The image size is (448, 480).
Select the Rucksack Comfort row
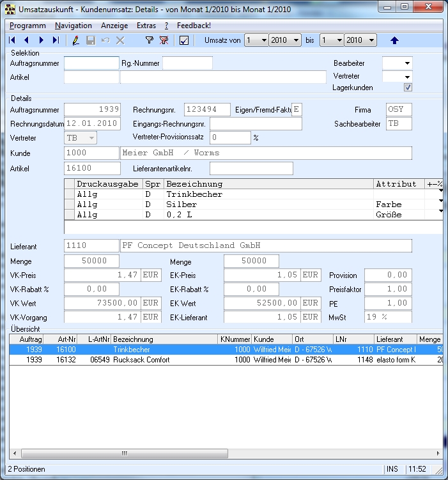141,360
